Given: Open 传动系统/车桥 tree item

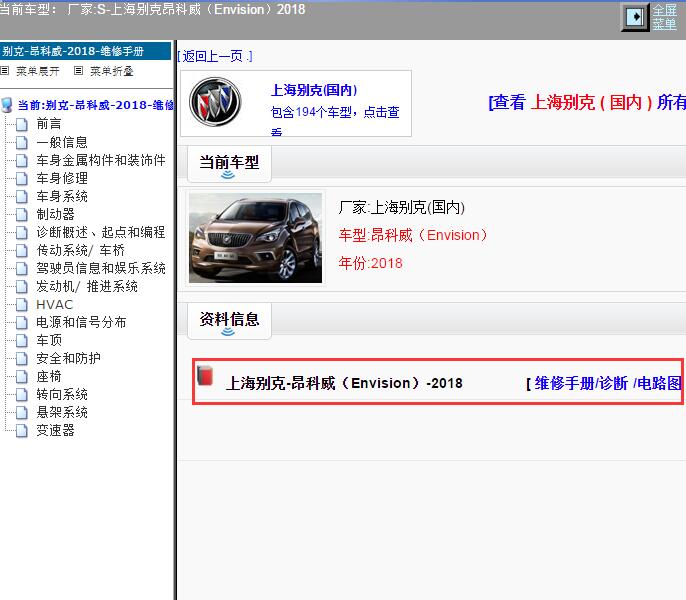Looking at the screenshot, I should (x=81, y=250).
